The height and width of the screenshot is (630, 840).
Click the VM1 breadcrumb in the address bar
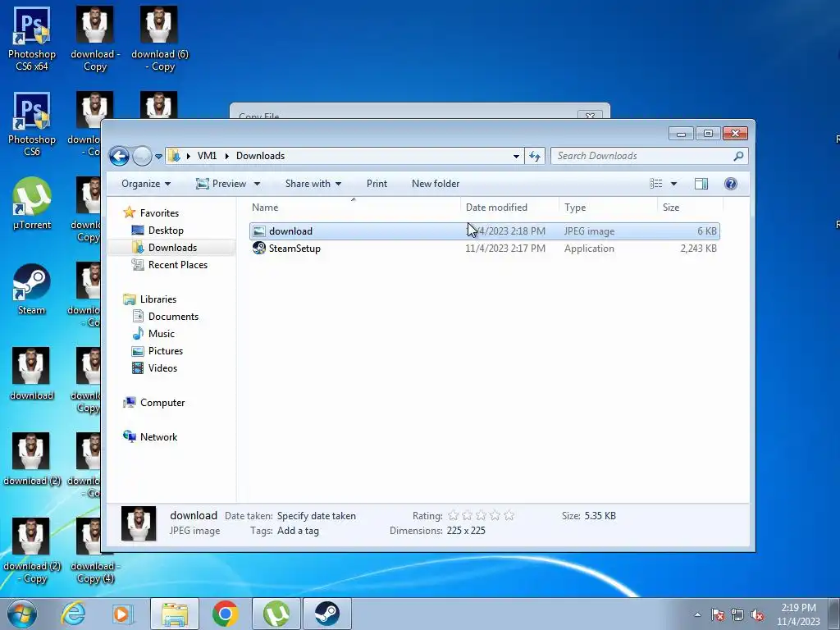[x=207, y=156]
